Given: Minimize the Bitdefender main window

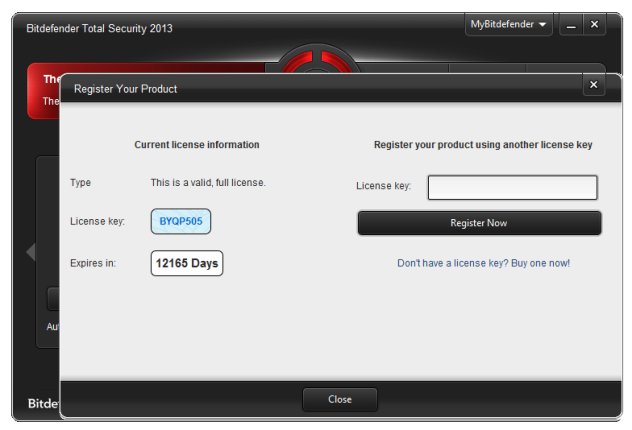Looking at the screenshot, I should pyautogui.click(x=572, y=25).
